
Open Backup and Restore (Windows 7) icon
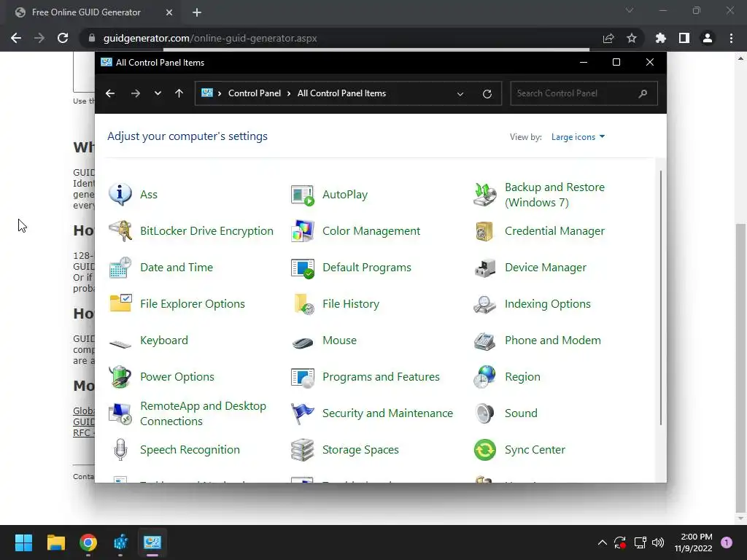(x=485, y=195)
